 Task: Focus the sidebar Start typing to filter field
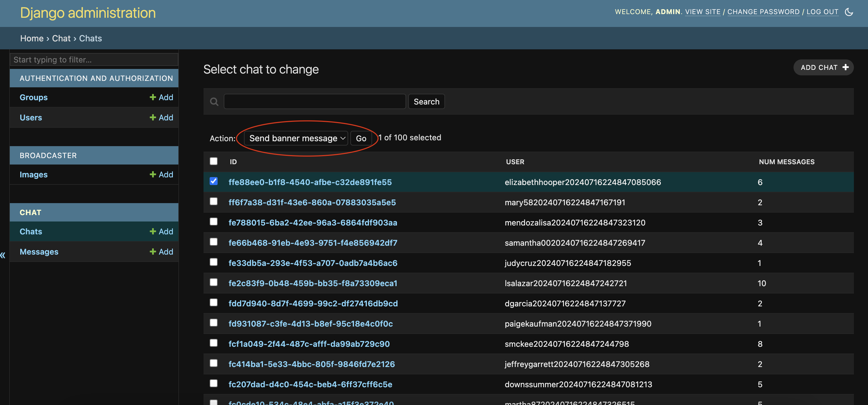(94, 60)
